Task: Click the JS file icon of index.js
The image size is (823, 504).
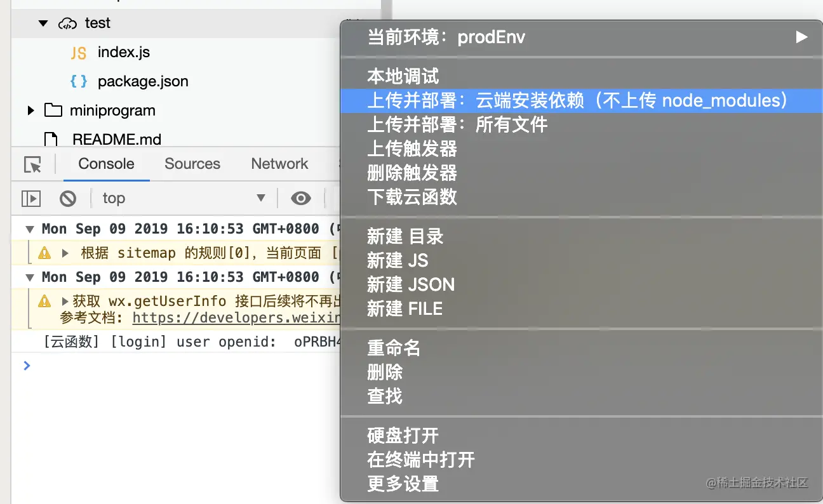Action: pyautogui.click(x=79, y=53)
